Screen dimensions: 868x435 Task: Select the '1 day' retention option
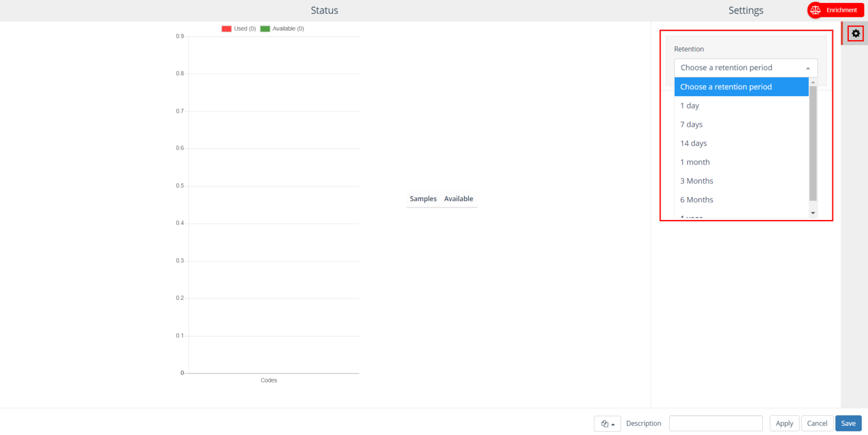pyautogui.click(x=689, y=106)
